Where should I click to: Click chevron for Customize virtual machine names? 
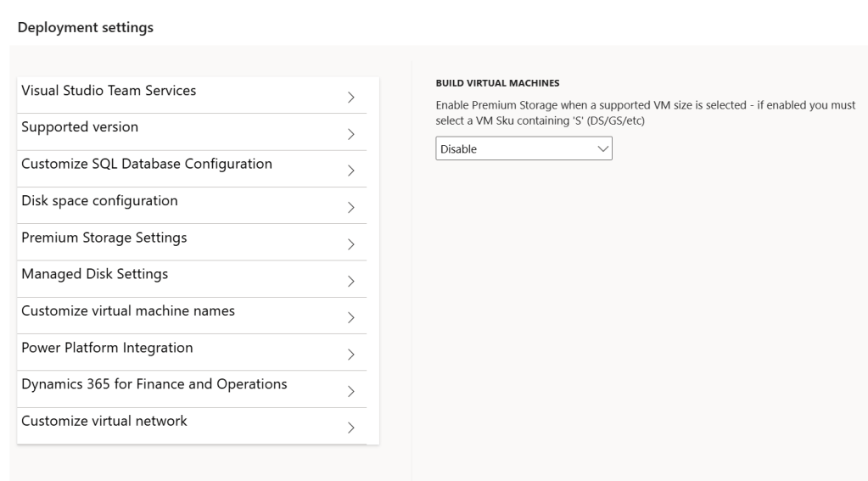[350, 317]
